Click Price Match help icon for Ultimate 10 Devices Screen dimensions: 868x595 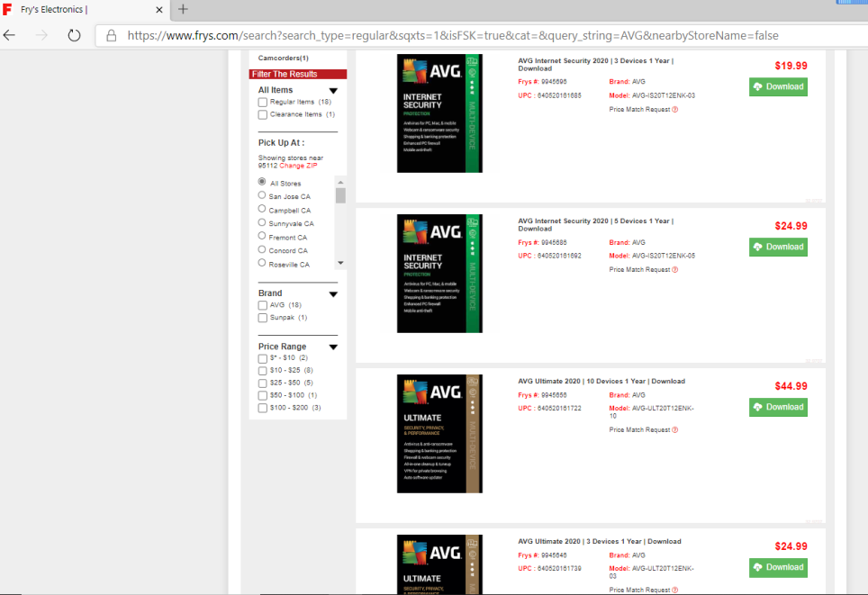674,429
